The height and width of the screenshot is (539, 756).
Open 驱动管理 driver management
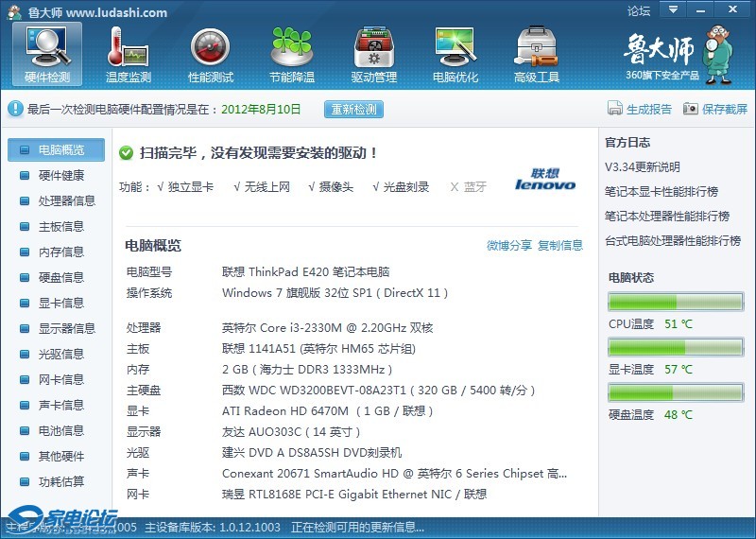(373, 56)
